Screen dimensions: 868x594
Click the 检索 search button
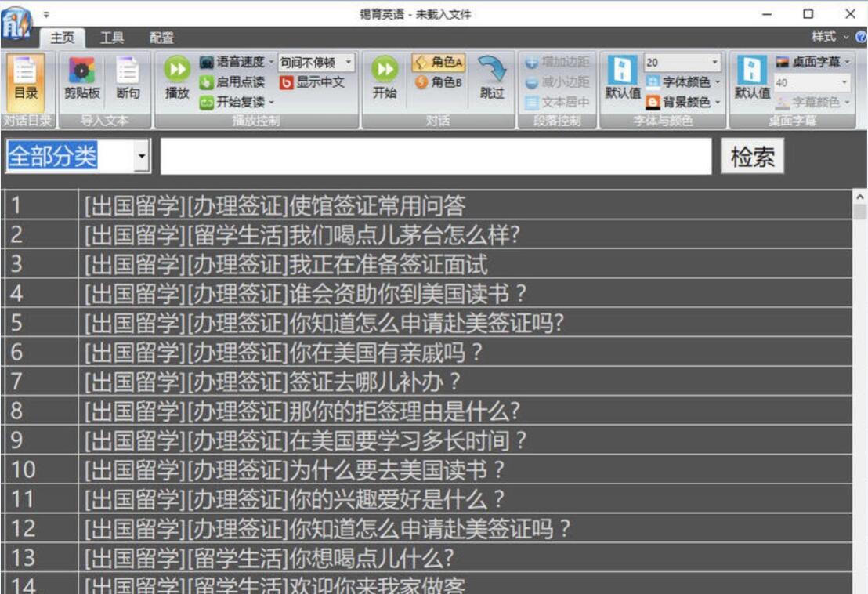[752, 157]
